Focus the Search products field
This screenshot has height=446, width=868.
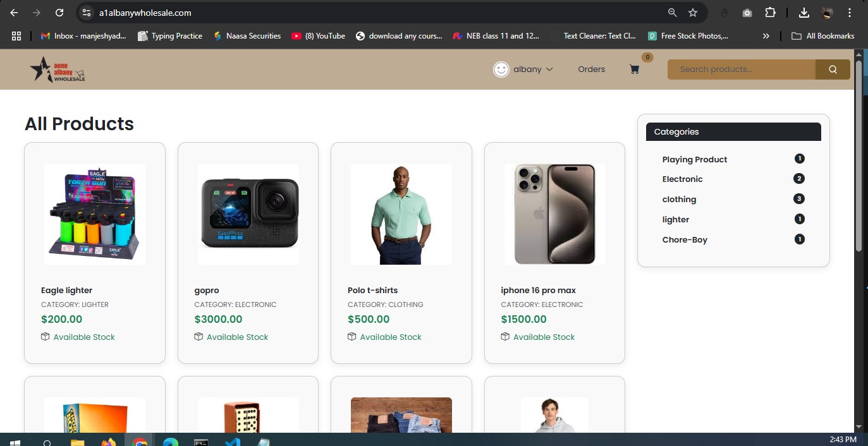tap(742, 69)
